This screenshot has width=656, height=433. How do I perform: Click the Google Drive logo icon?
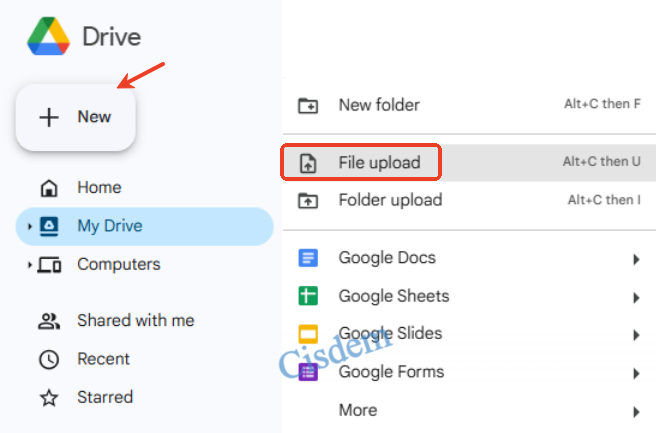click(x=49, y=36)
